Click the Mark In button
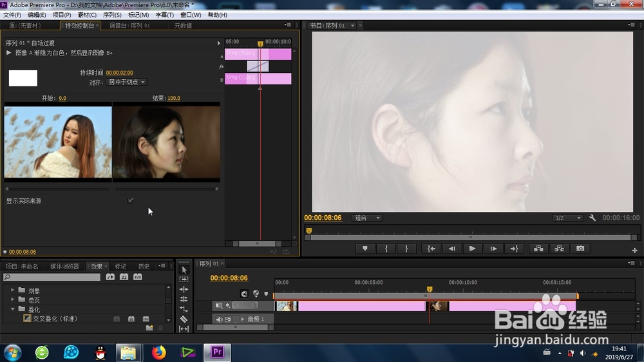The width and height of the screenshot is (644, 362). coord(386,249)
